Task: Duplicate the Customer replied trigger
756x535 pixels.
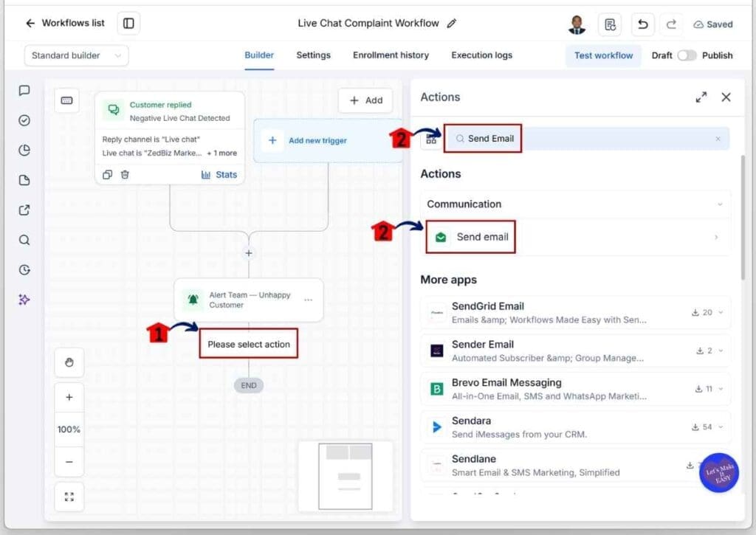Action: tap(108, 174)
